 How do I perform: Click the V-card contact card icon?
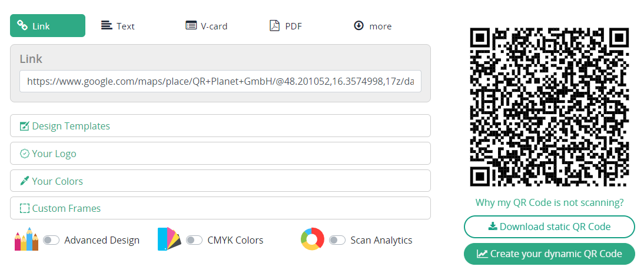coord(191,25)
